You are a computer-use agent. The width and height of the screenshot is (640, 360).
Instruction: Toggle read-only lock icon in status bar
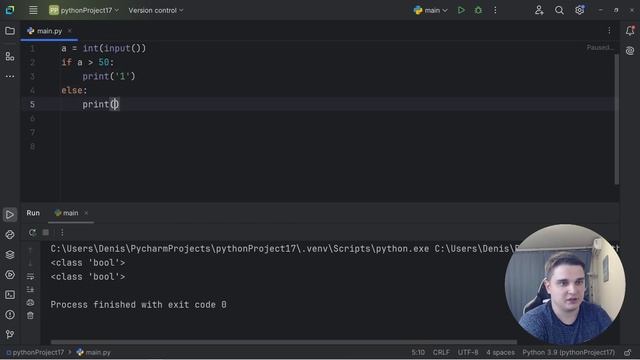point(628,352)
